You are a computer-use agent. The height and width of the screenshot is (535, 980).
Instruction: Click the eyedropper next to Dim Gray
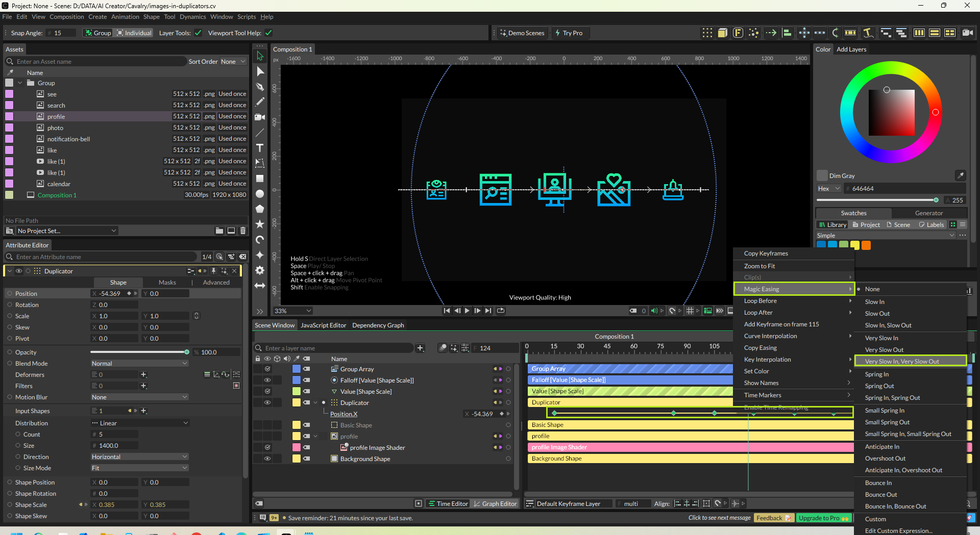[x=960, y=175]
